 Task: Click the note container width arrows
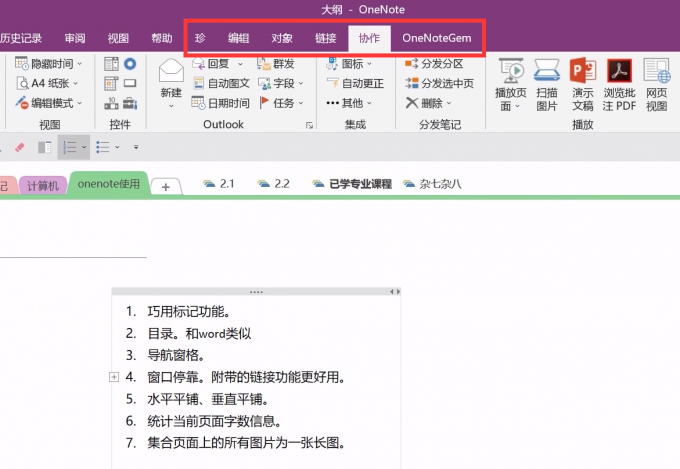tap(395, 292)
